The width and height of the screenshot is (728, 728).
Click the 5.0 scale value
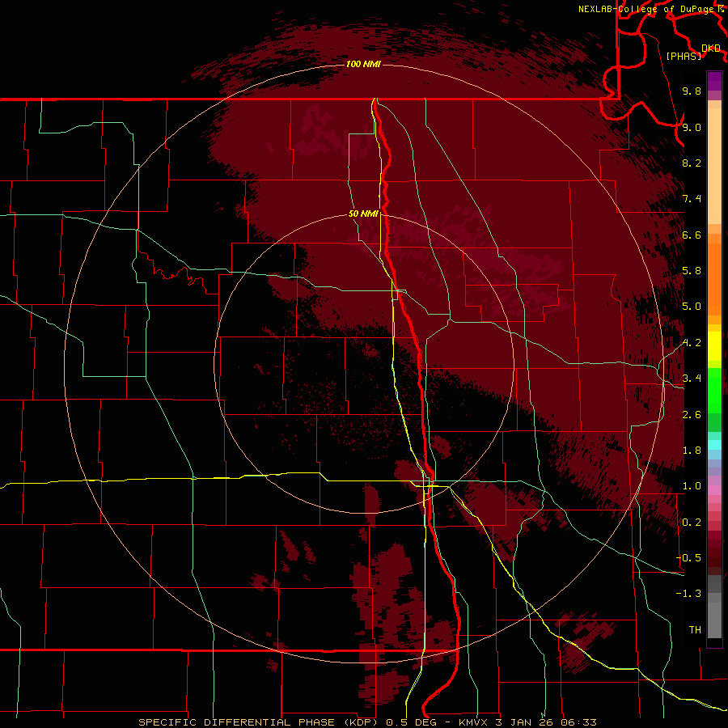[692, 307]
